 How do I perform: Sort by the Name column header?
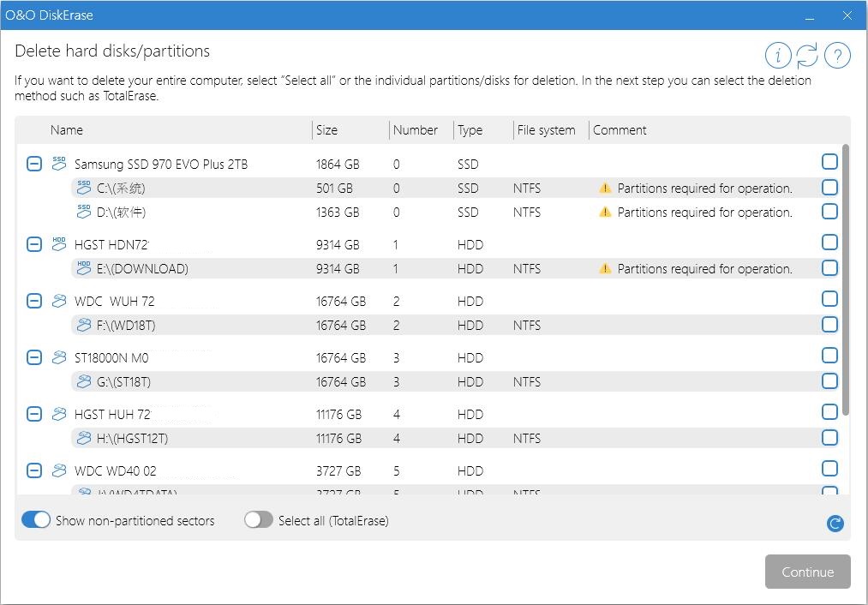click(67, 129)
